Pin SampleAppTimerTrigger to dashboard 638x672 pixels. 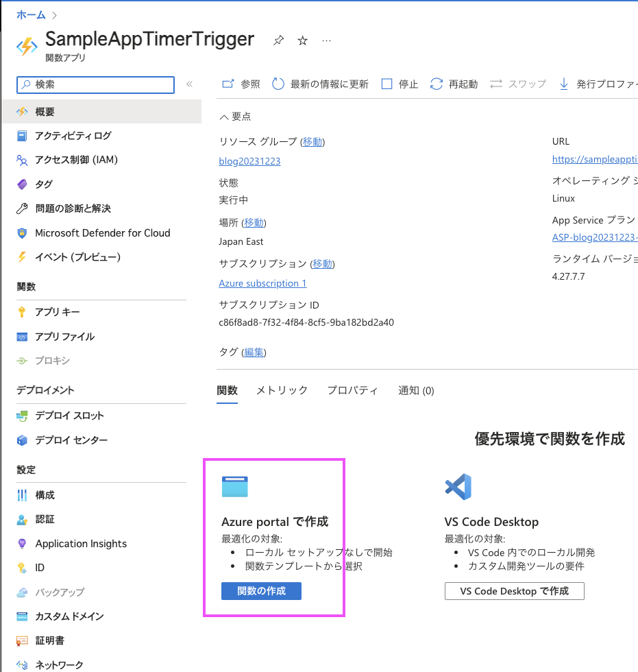(x=278, y=40)
